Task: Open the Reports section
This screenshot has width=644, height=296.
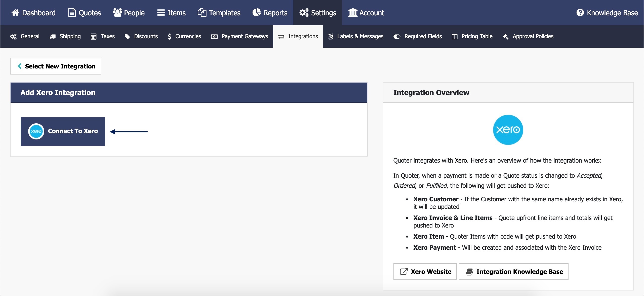Action: (x=270, y=13)
